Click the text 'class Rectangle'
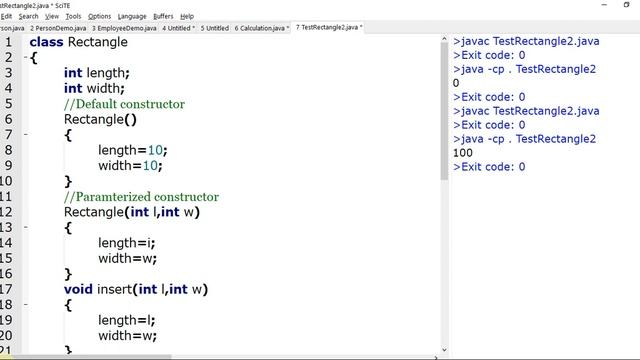Image resolution: width=640 pixels, height=360 pixels. pos(78,42)
